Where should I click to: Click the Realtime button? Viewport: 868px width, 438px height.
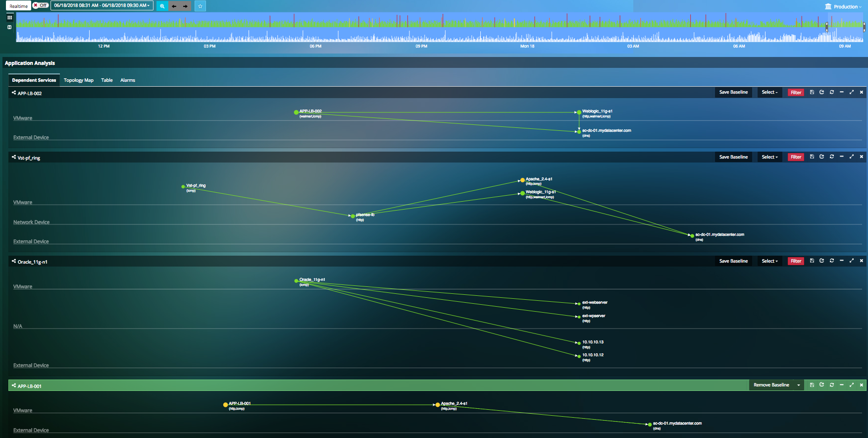(x=19, y=6)
